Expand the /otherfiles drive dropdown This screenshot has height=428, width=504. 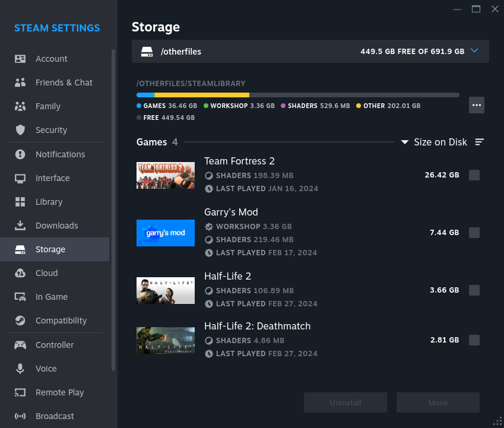tap(474, 51)
